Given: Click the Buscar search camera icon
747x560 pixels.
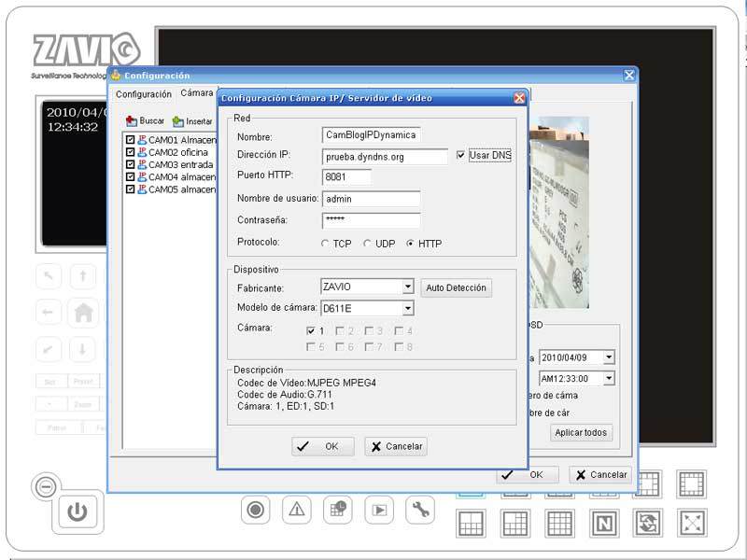Looking at the screenshot, I should (132, 121).
